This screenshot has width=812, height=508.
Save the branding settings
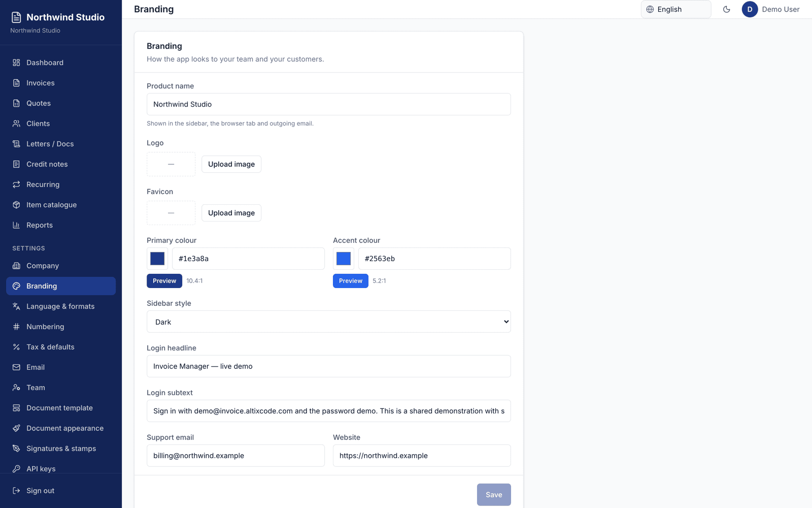pos(494,495)
